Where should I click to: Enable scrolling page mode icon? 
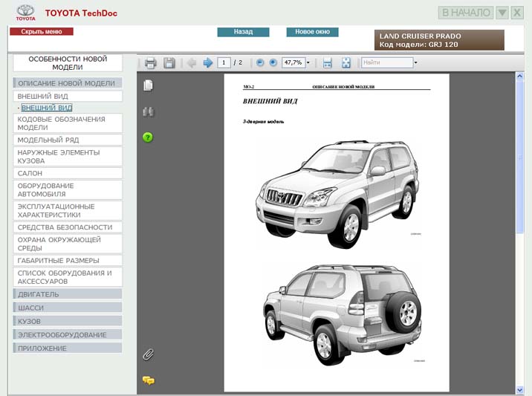click(x=327, y=62)
